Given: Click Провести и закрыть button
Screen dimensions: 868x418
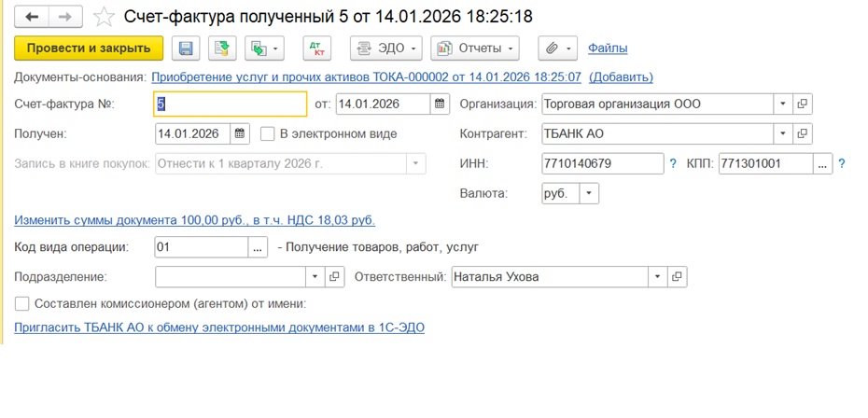Looking at the screenshot, I should click(89, 48).
